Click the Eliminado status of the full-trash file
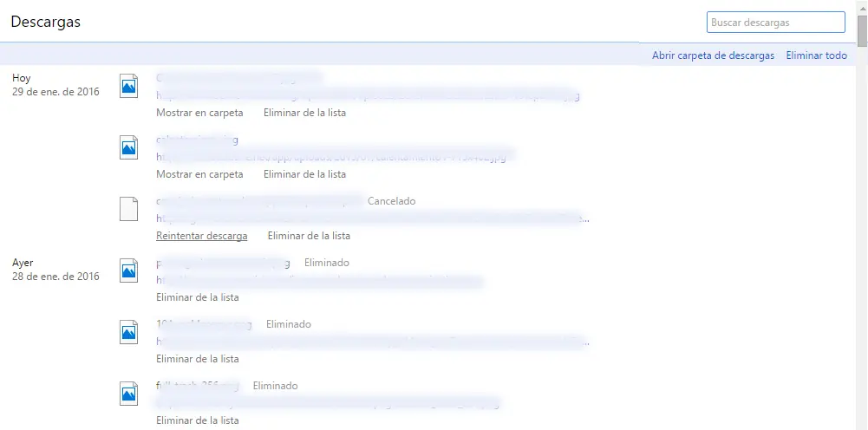This screenshot has width=868, height=430. pyautogui.click(x=275, y=385)
